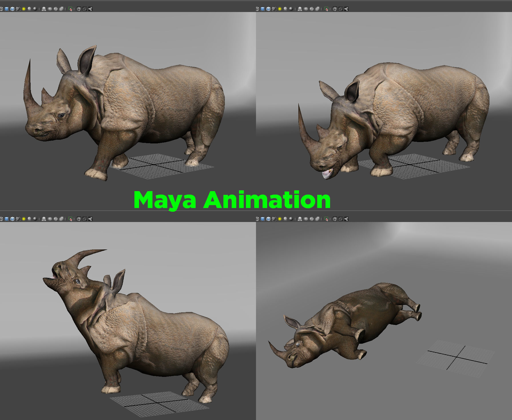Toggle X-Ray Active Components in the roaring rhino viewport

[85, 219]
